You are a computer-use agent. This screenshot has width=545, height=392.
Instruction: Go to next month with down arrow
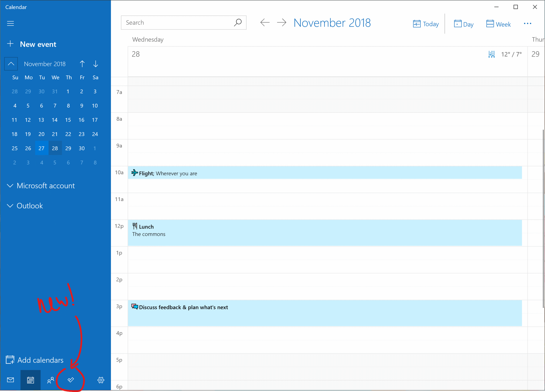(96, 64)
